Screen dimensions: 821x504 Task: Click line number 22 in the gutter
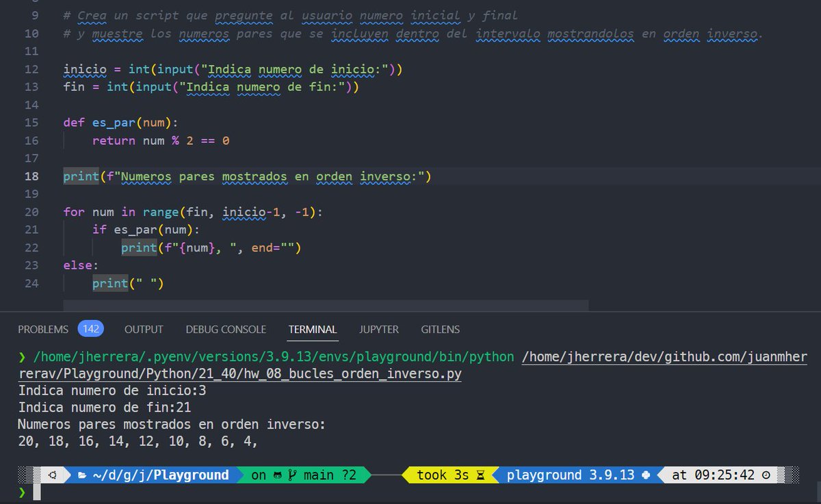coord(32,248)
